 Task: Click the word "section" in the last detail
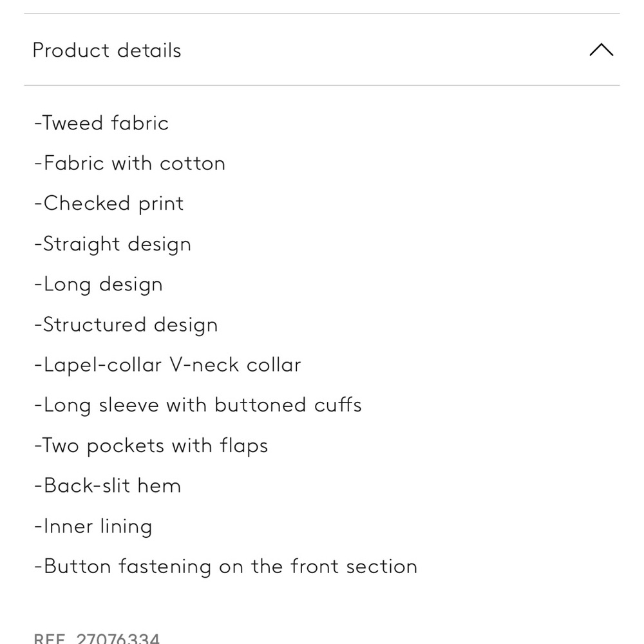click(382, 567)
